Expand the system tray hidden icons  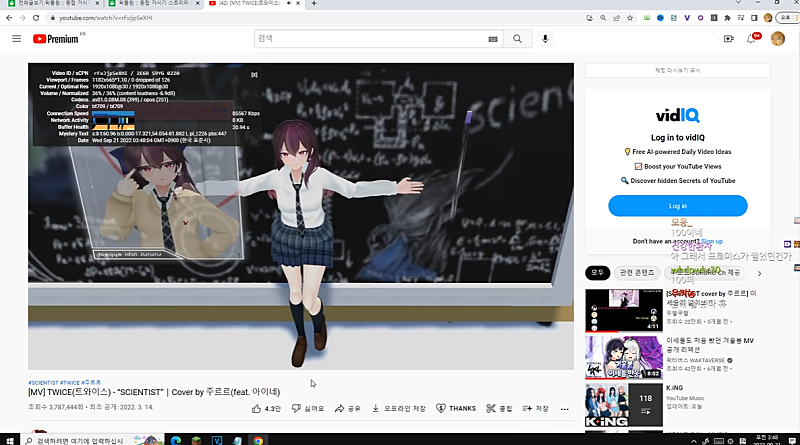693,441
